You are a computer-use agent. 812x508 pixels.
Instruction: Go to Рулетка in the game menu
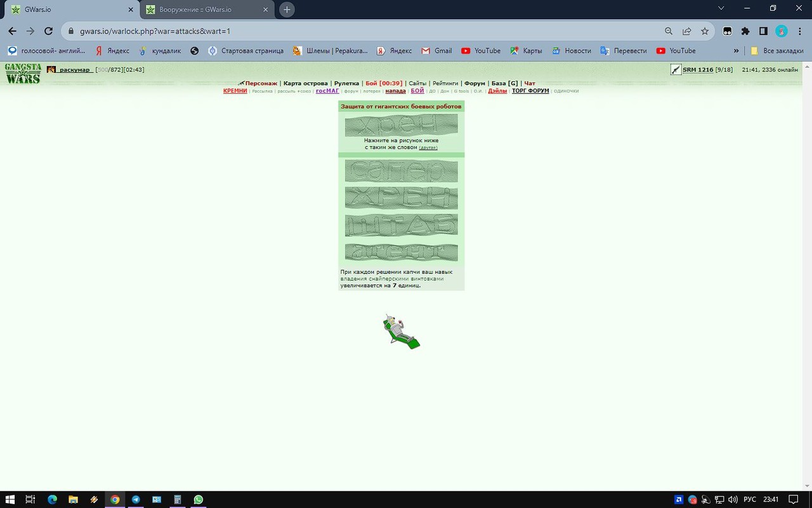(x=346, y=83)
